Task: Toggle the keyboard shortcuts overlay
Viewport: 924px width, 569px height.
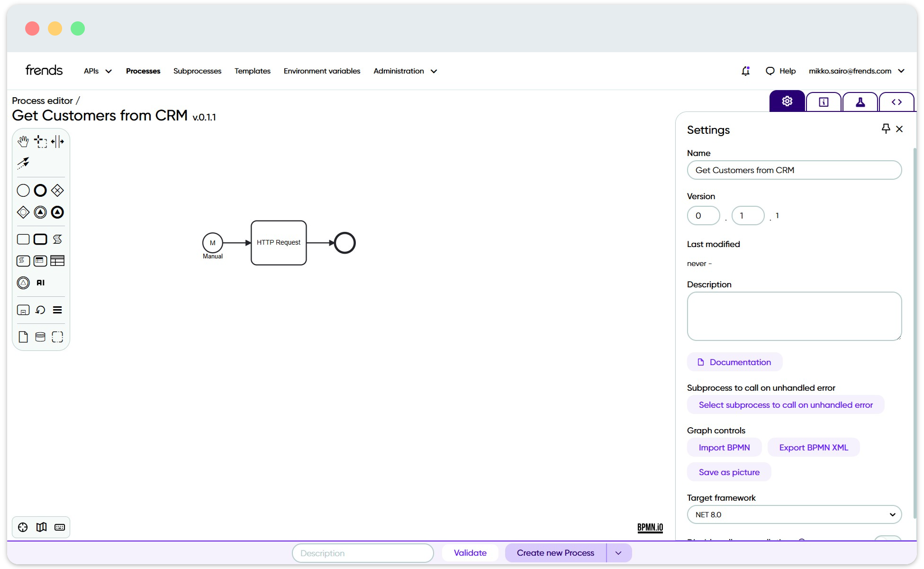Action: pyautogui.click(x=59, y=527)
